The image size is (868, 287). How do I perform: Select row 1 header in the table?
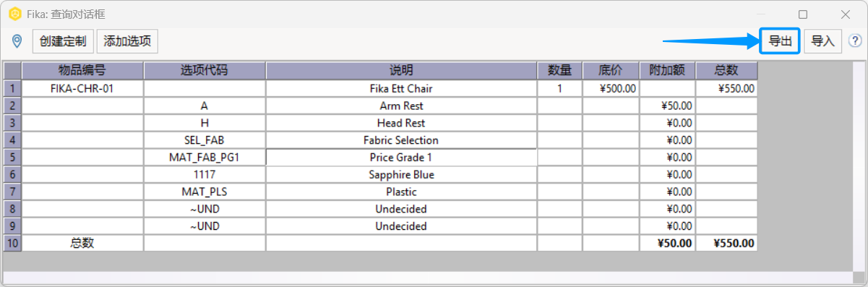[x=12, y=88]
